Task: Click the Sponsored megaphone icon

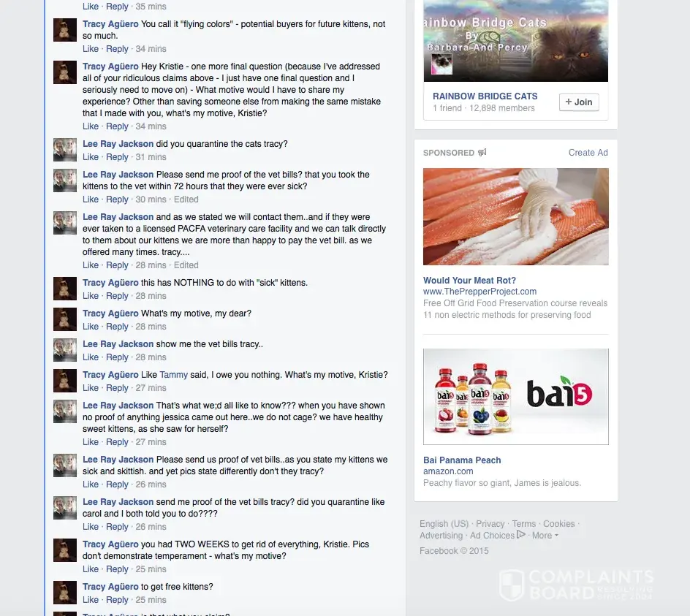Action: (x=482, y=152)
